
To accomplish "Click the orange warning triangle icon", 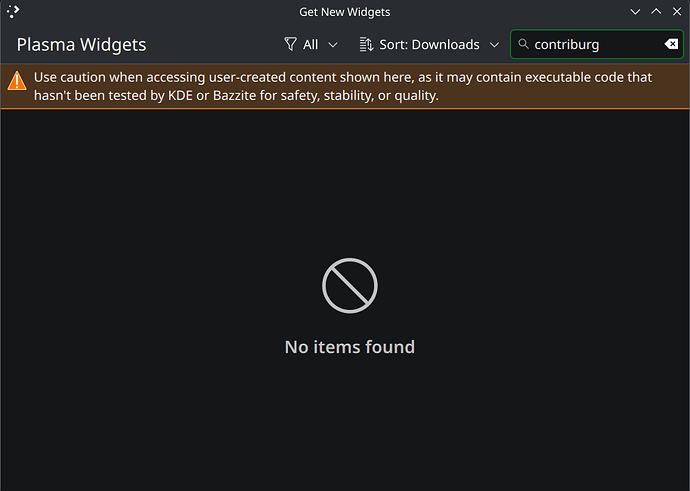I will [17, 81].
